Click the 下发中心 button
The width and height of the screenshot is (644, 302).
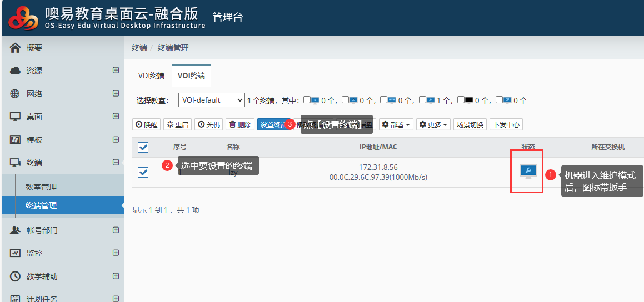pyautogui.click(x=506, y=124)
